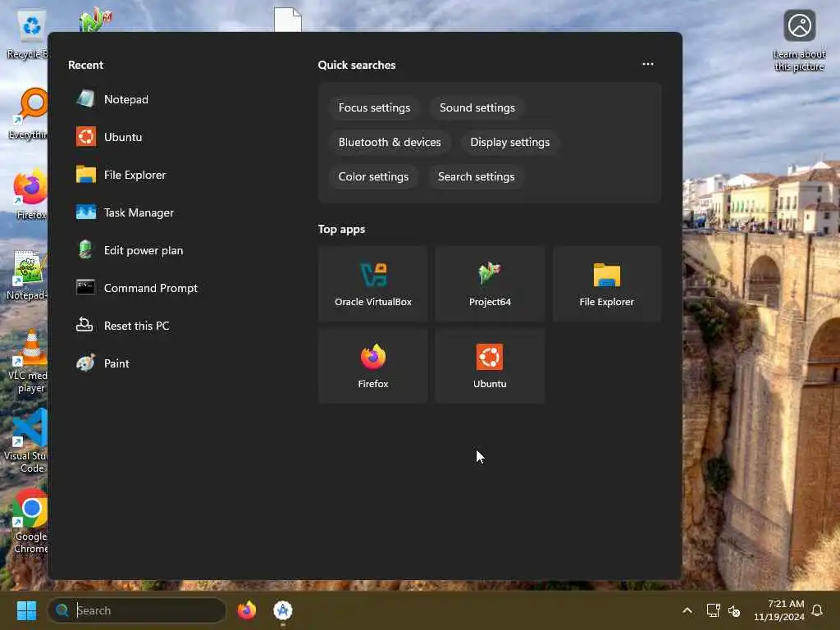This screenshot has height=630, width=840.
Task: Open the network status tray icon
Action: click(713, 610)
